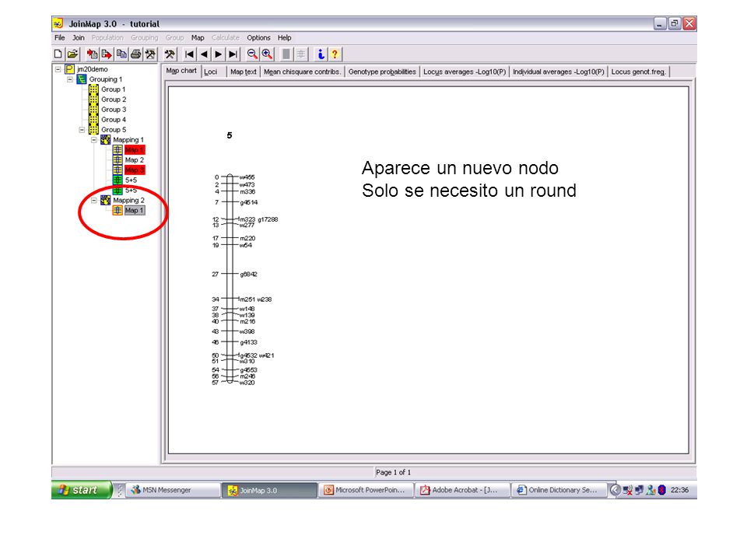
Task: Switch to the Map text tab
Action: click(x=244, y=72)
